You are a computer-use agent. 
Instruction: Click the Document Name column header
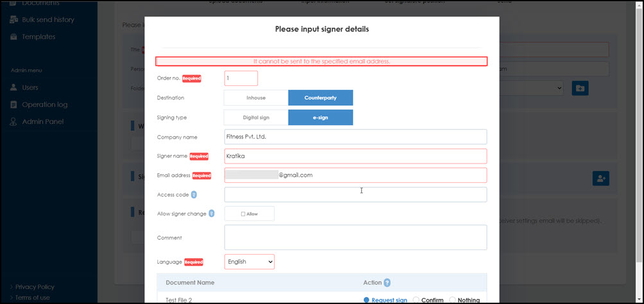coord(190,283)
